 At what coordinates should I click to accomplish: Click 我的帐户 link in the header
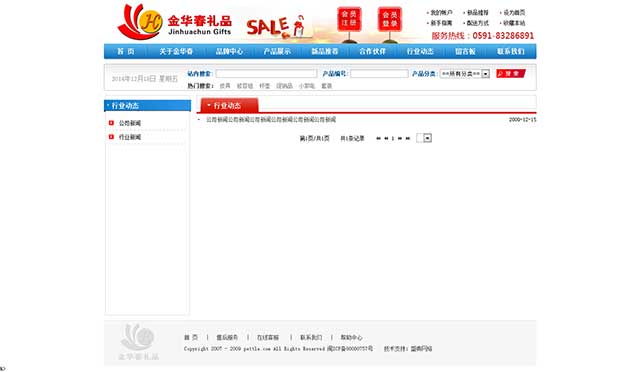pos(441,13)
